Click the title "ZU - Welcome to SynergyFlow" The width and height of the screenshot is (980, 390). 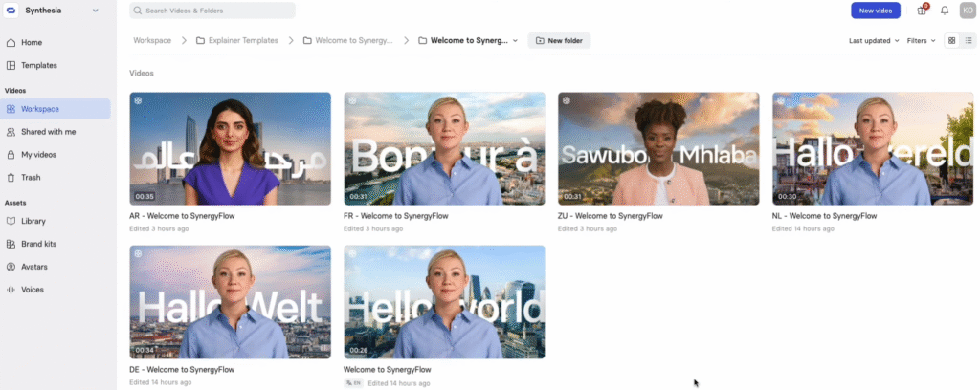point(610,216)
